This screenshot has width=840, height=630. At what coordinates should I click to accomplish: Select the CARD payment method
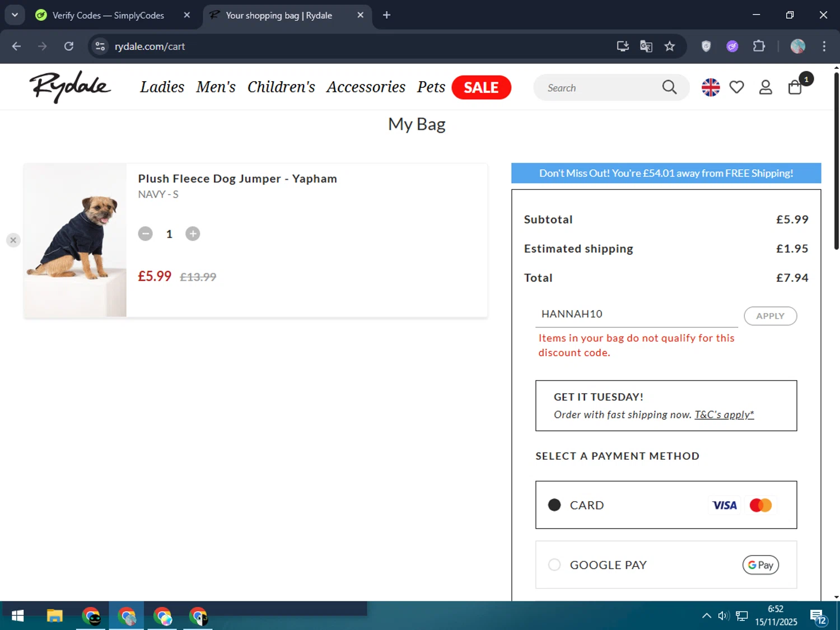coord(666,505)
